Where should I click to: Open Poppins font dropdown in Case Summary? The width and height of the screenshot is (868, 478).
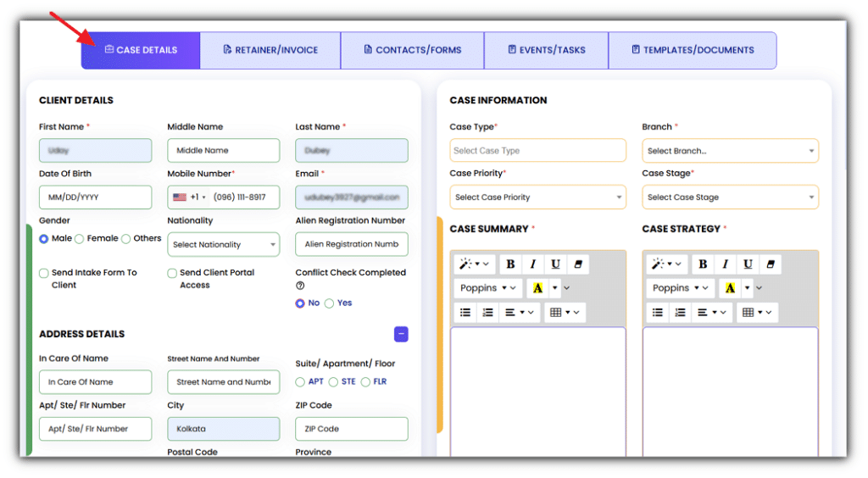(x=487, y=287)
